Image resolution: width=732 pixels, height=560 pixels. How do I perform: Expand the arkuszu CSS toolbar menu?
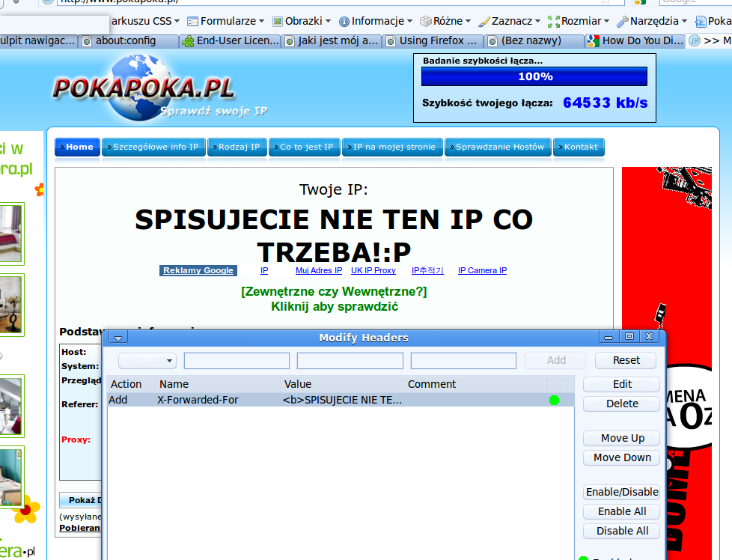click(146, 21)
